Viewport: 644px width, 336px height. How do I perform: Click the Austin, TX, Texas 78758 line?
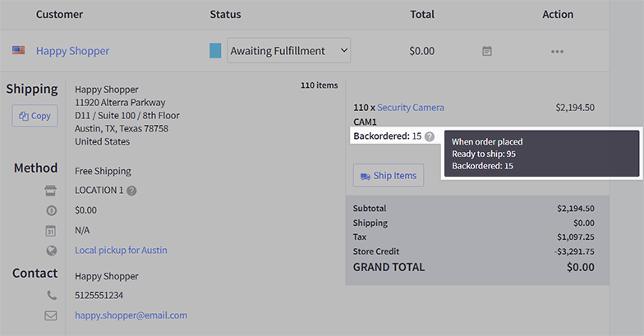coord(122,128)
